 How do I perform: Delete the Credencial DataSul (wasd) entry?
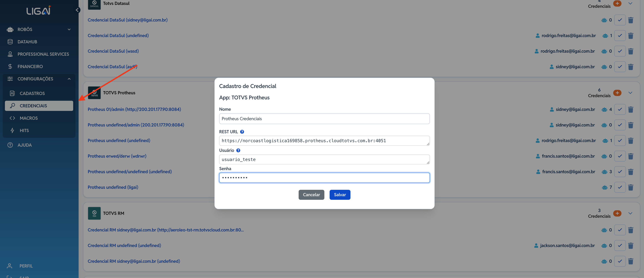coord(630,51)
